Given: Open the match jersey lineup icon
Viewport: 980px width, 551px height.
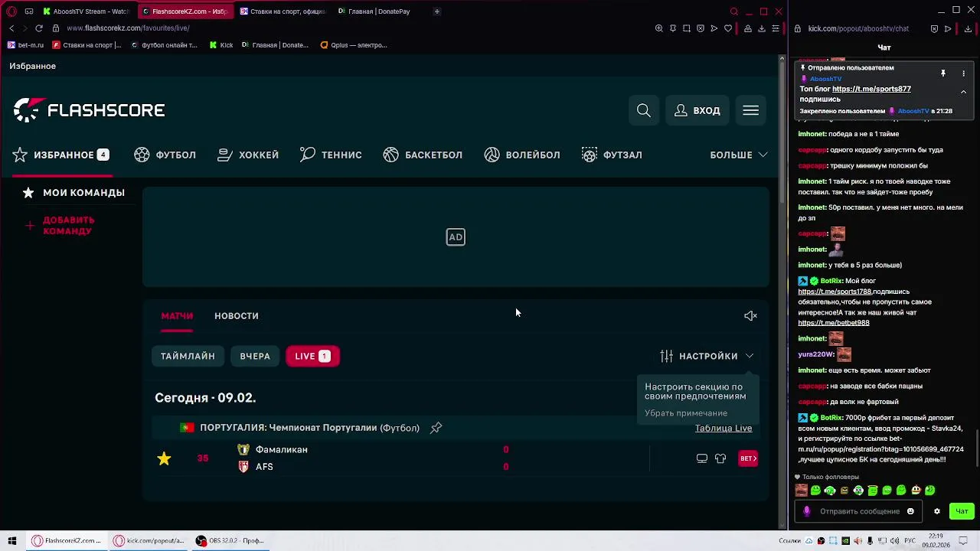Looking at the screenshot, I should pyautogui.click(x=720, y=458).
